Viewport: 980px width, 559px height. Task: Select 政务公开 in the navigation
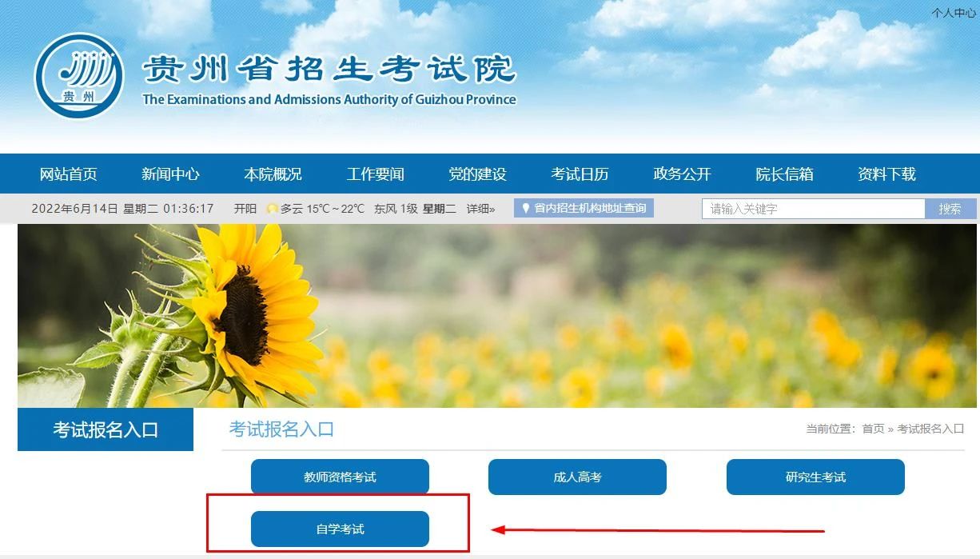682,174
